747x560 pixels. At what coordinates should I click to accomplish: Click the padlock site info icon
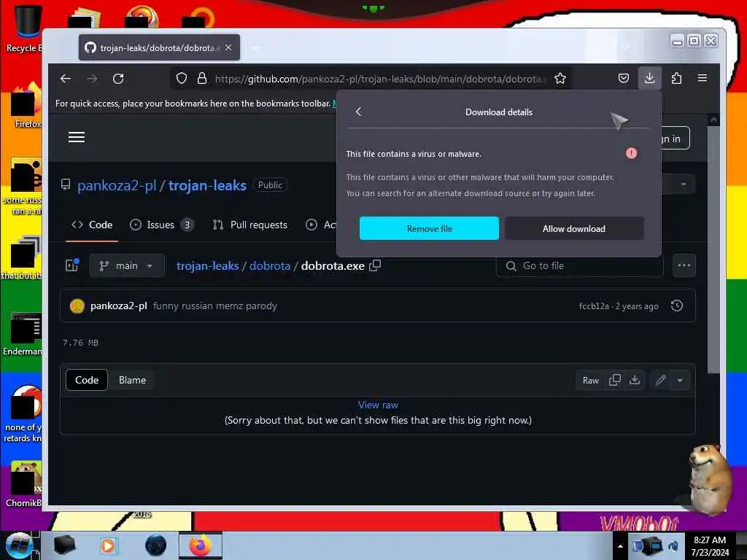click(x=202, y=79)
